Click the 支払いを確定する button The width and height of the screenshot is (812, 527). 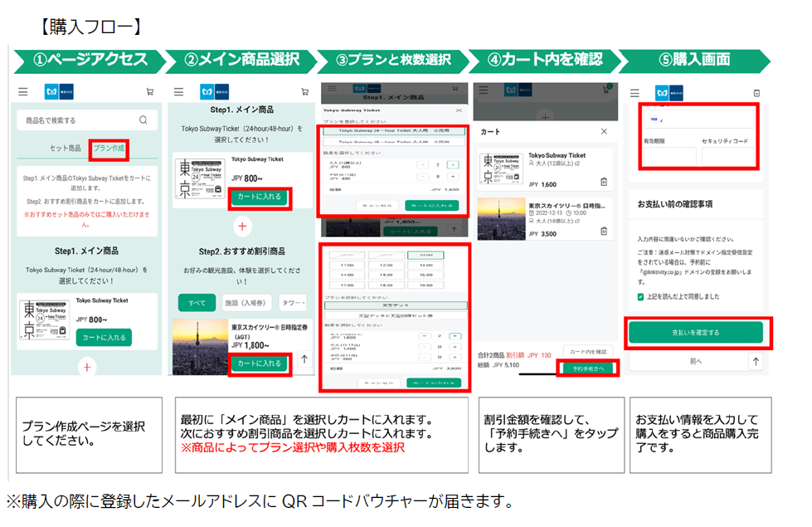pyautogui.click(x=696, y=333)
